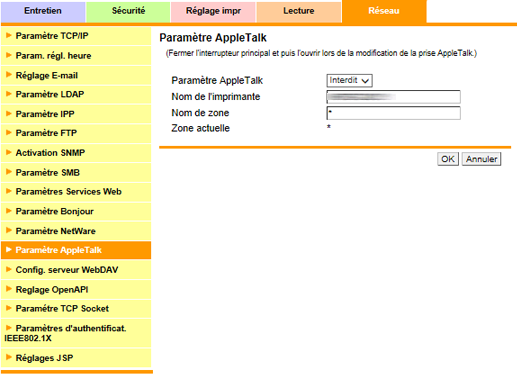Go to the Lecture tab
Screen dimensions: 517x392
pyautogui.click(x=299, y=11)
